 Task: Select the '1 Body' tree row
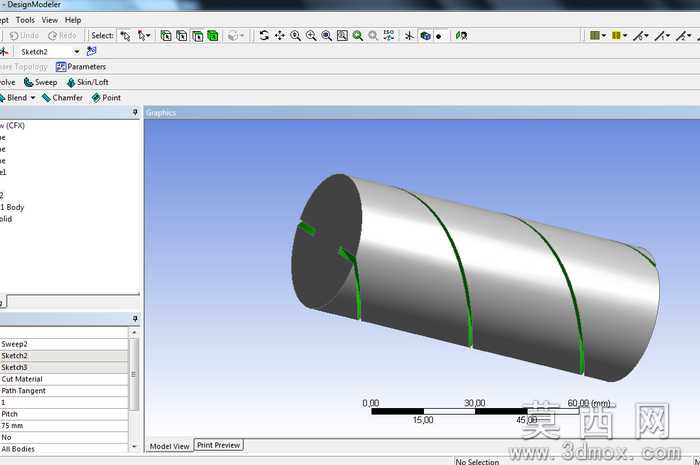click(x=12, y=207)
